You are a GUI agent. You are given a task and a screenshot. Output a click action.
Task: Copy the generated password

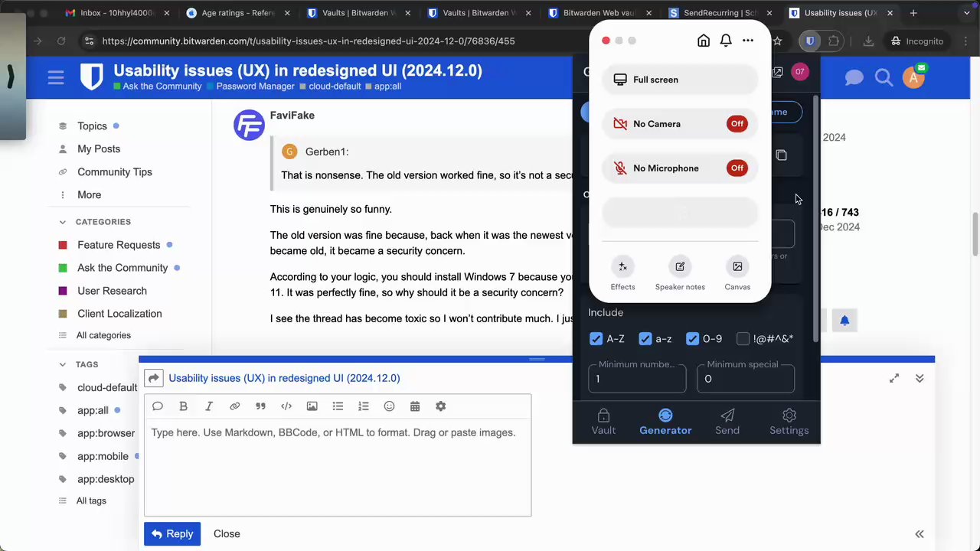point(781,155)
